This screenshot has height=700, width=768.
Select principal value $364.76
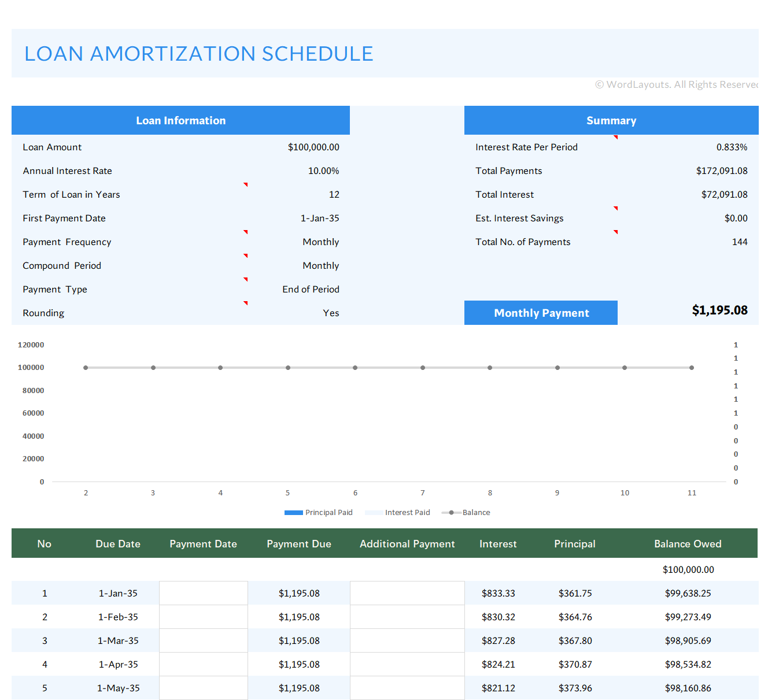click(x=575, y=617)
